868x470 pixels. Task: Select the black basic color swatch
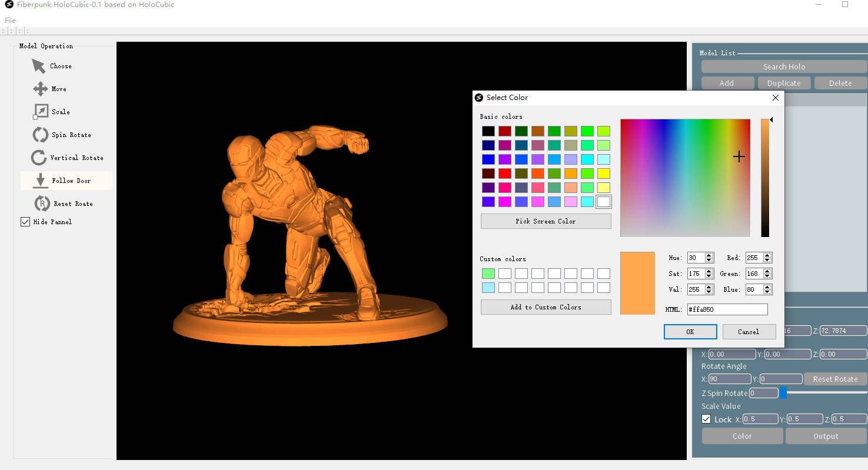point(488,131)
